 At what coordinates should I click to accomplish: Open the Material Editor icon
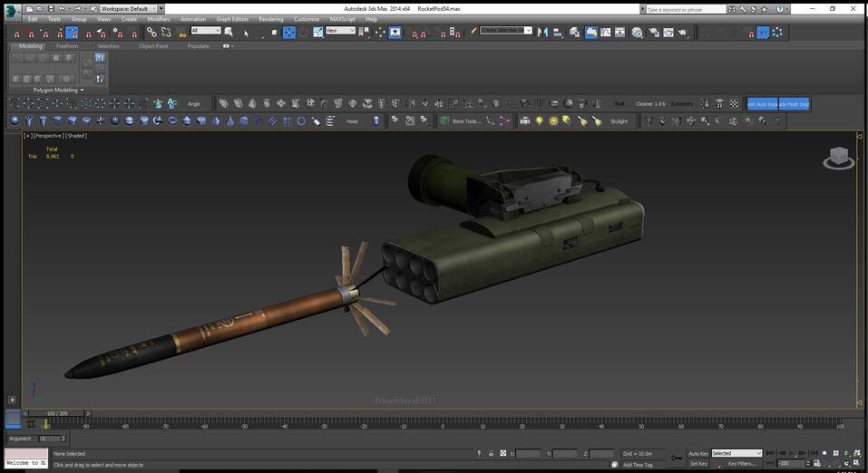pyautogui.click(x=637, y=33)
